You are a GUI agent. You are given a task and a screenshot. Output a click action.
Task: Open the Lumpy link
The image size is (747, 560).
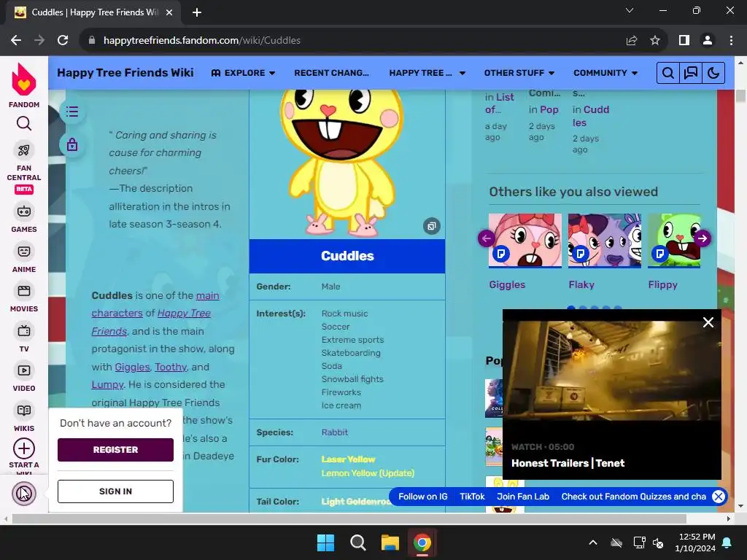click(107, 385)
